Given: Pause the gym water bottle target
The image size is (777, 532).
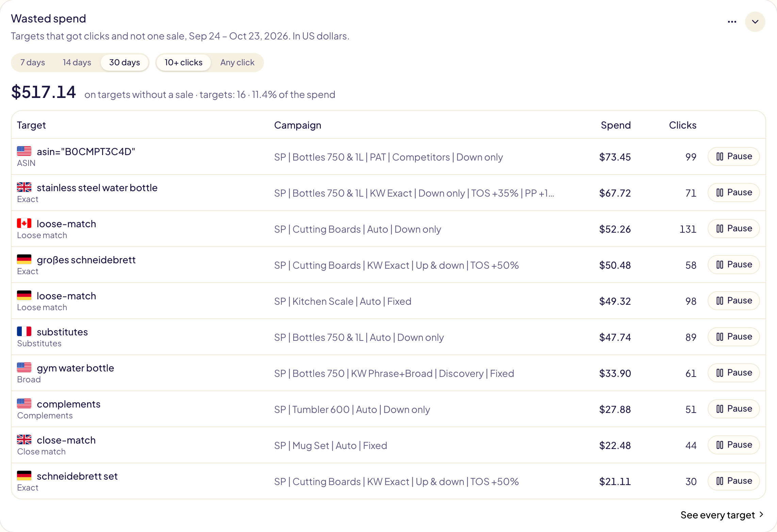Looking at the screenshot, I should click(734, 373).
